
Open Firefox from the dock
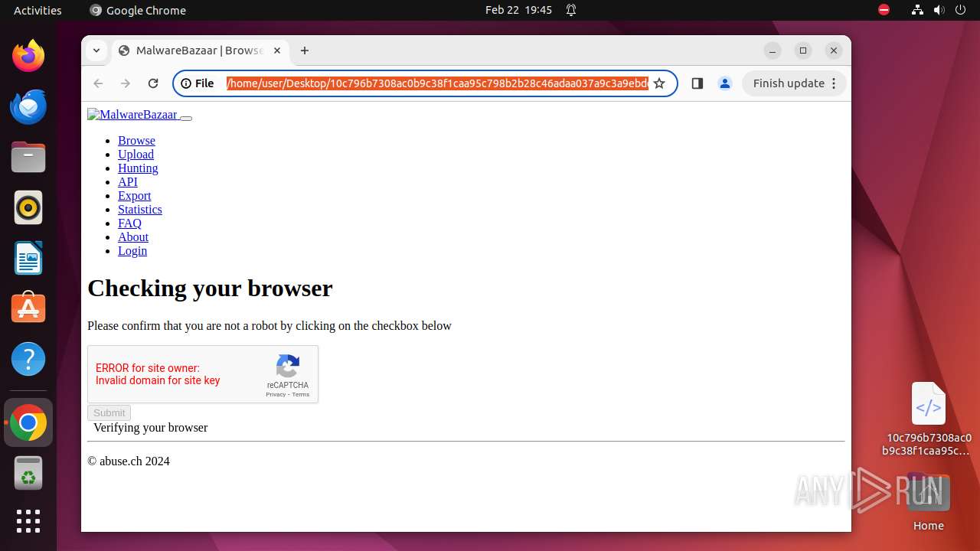[28, 56]
